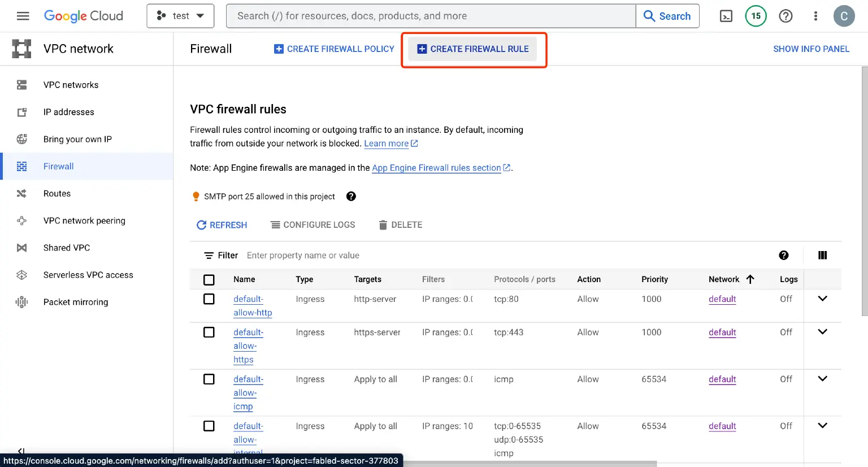Open the Firewall section icon in sidebar

21,166
